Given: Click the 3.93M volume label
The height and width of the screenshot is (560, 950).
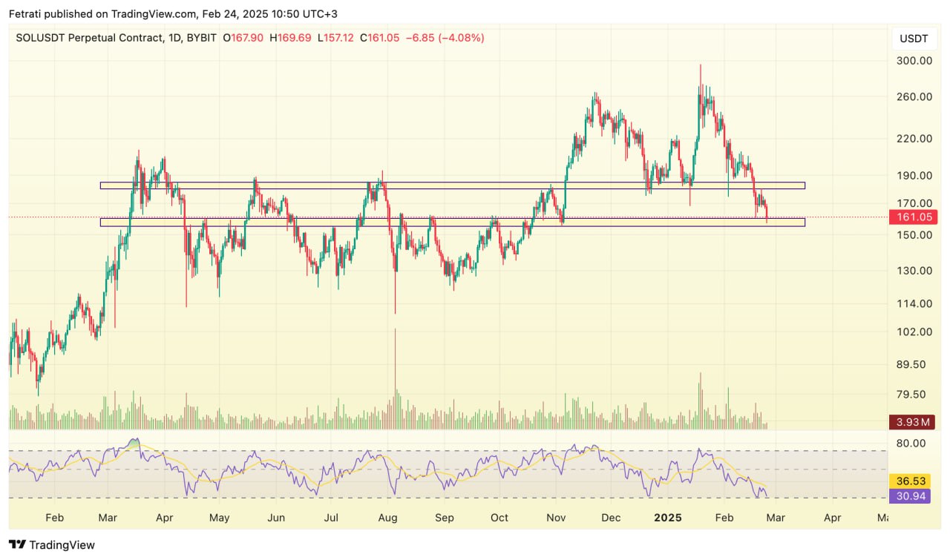Looking at the screenshot, I should click(910, 422).
